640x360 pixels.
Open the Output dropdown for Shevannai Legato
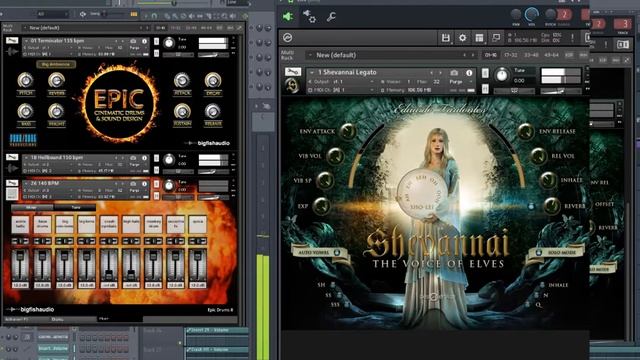click(x=341, y=82)
